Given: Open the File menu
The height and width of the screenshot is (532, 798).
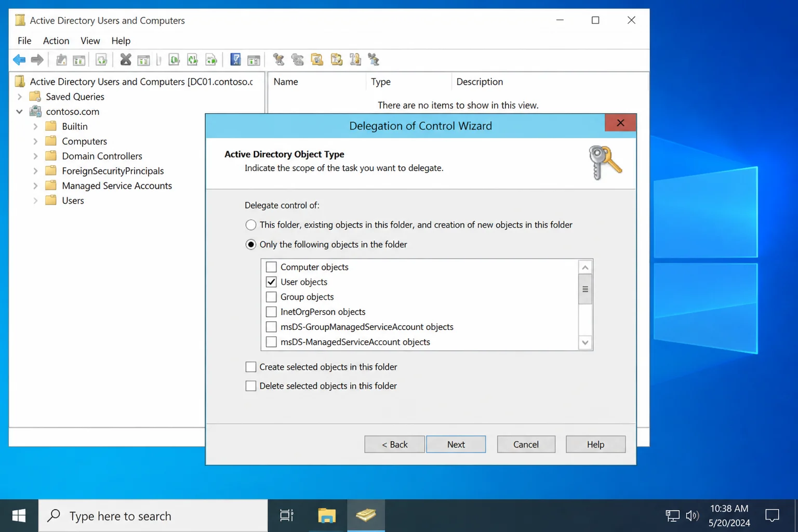Looking at the screenshot, I should [x=24, y=41].
